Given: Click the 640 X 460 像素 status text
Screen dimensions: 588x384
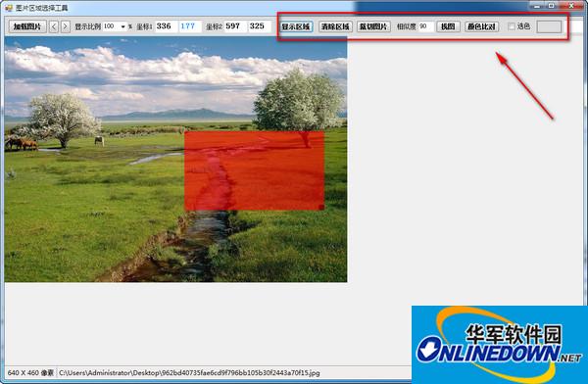Looking at the screenshot, I should pos(30,373).
